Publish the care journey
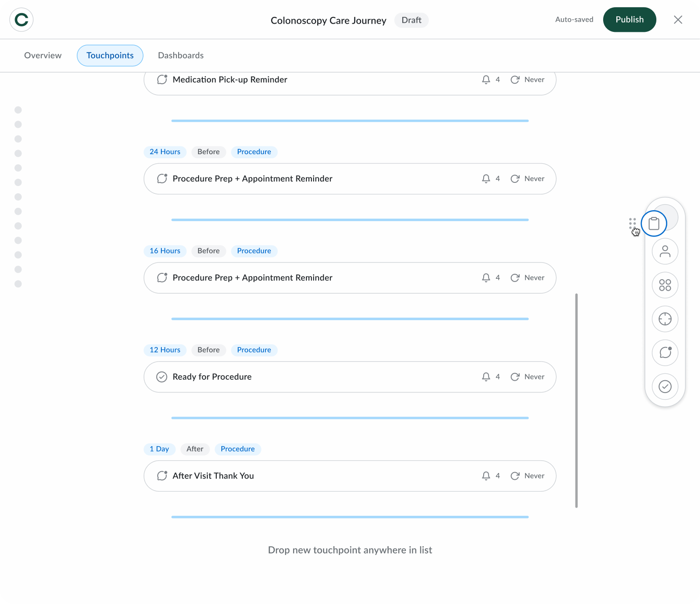This screenshot has height=604, width=700. tap(630, 20)
